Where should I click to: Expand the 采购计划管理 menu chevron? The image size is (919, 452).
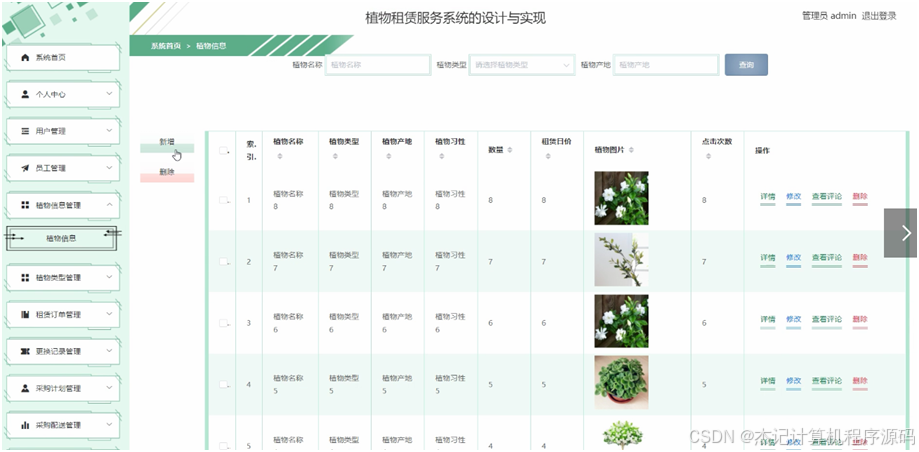click(x=109, y=388)
